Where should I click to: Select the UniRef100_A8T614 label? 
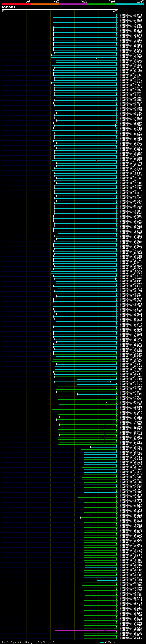131,600
